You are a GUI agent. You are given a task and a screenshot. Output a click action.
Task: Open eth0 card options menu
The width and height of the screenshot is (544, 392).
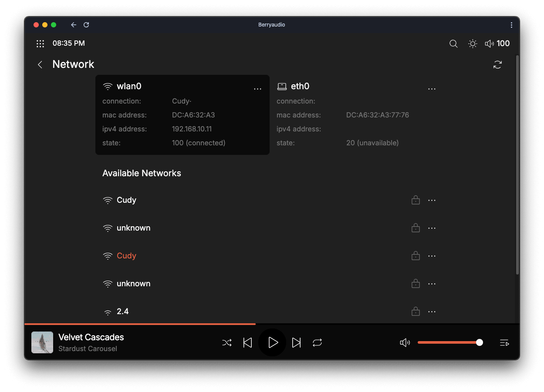(x=432, y=89)
